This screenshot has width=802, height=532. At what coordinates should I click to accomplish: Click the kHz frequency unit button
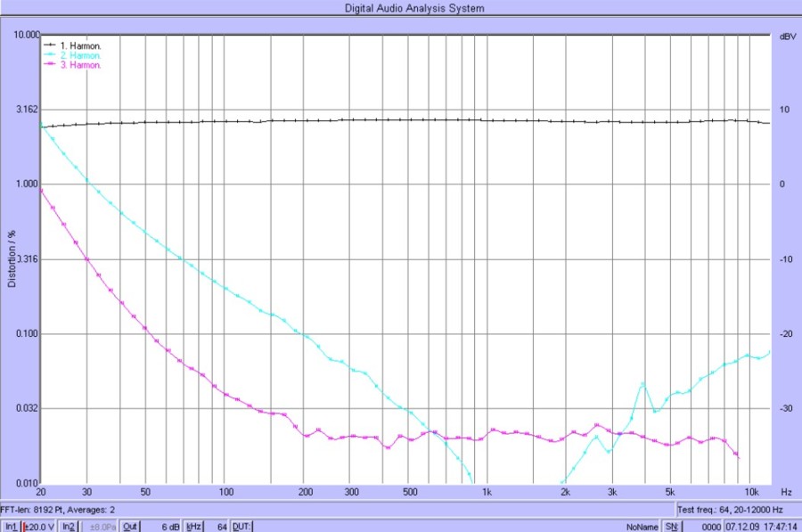192,526
